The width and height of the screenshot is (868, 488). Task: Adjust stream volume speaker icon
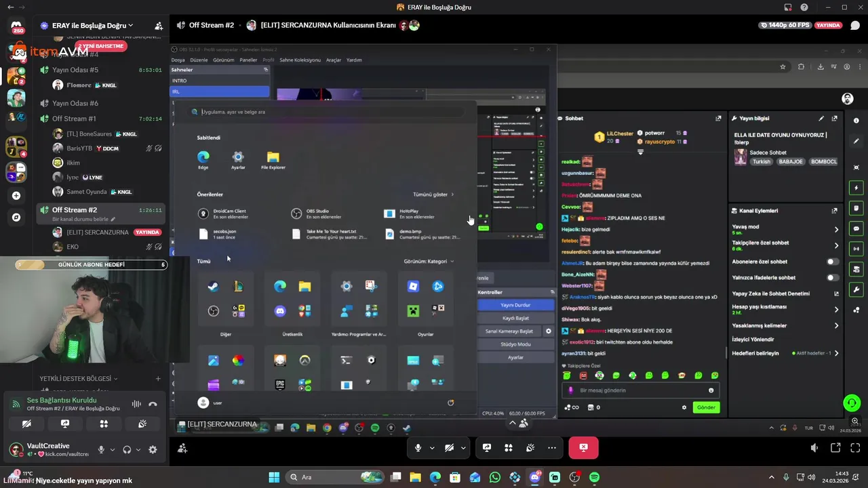tap(814, 448)
